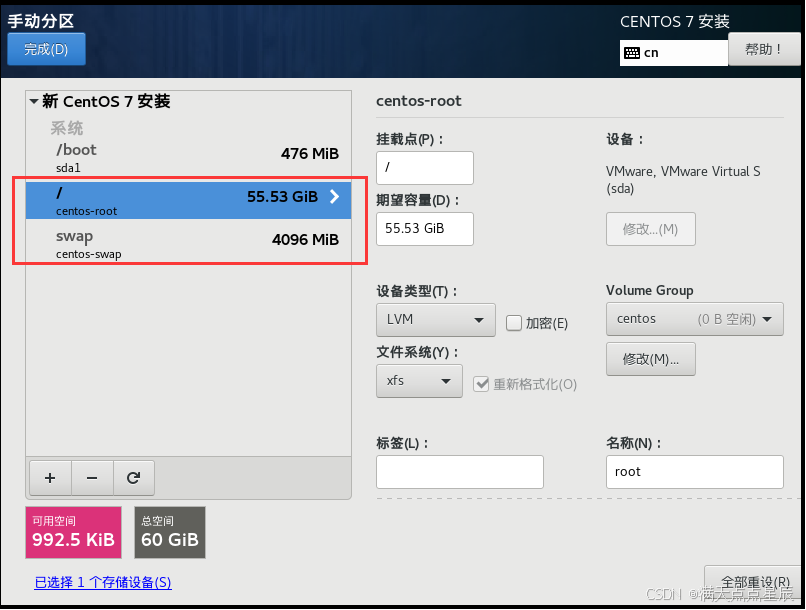
Task: Click the 全部重设(R) reset all button
Action: [755, 583]
